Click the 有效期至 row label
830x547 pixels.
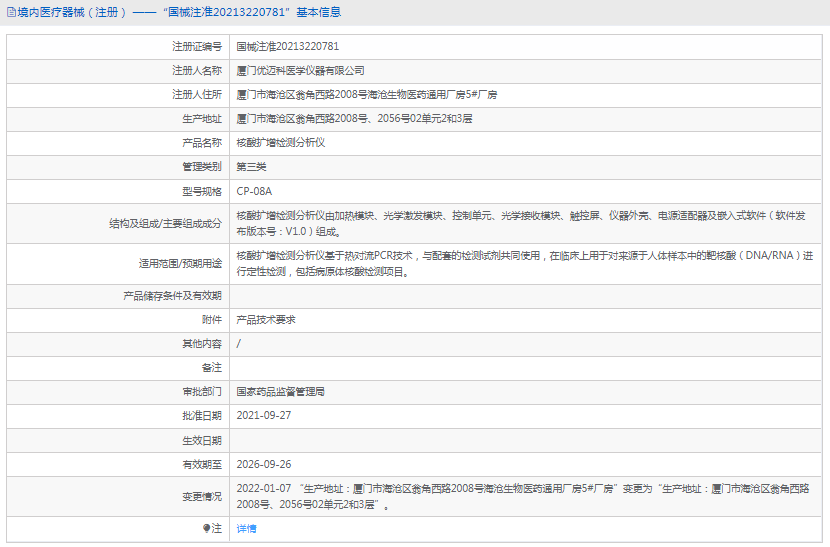tap(202, 464)
